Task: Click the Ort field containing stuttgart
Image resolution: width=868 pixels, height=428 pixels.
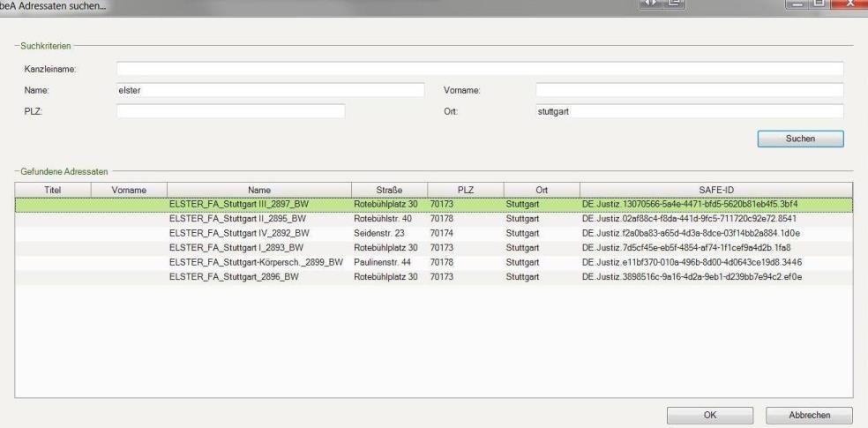Action: tap(689, 111)
